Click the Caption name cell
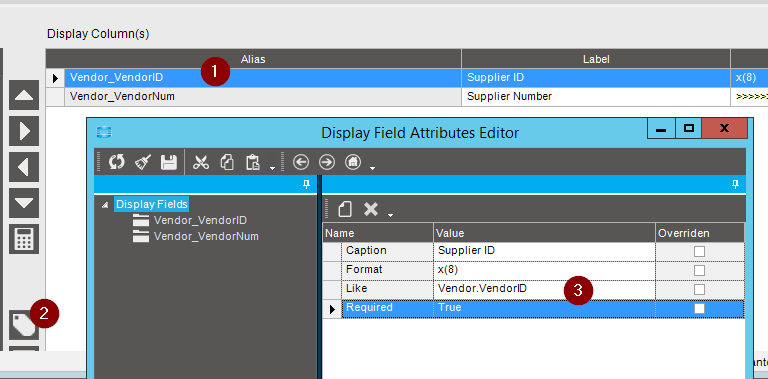 [x=387, y=251]
